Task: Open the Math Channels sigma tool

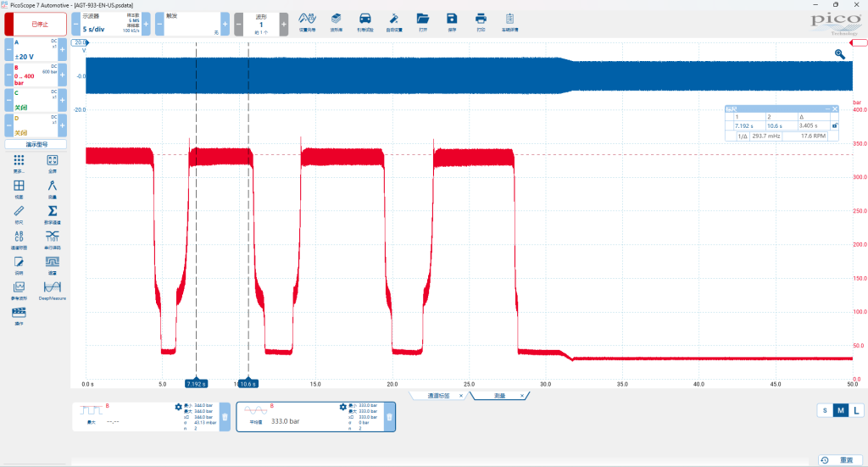Action: pyautogui.click(x=52, y=214)
